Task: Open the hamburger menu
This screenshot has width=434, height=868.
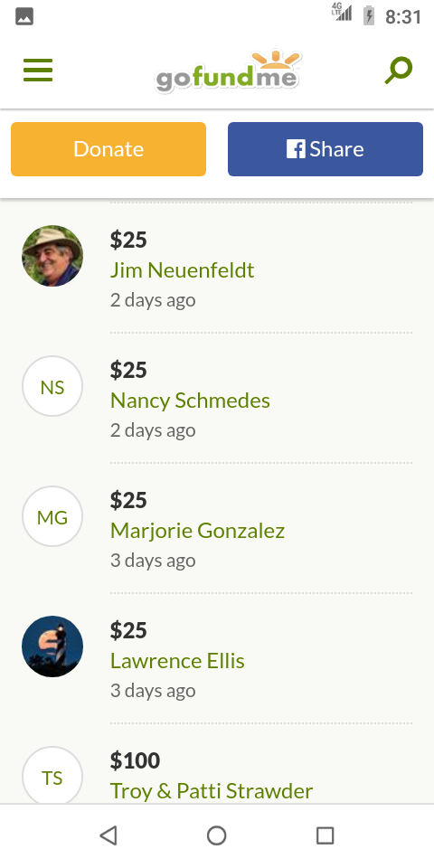Action: click(38, 71)
